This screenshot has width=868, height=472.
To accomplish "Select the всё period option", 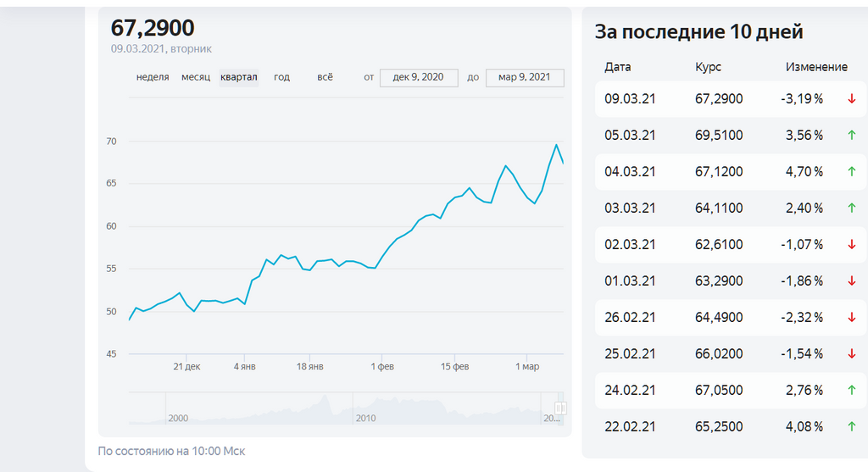I will (325, 77).
